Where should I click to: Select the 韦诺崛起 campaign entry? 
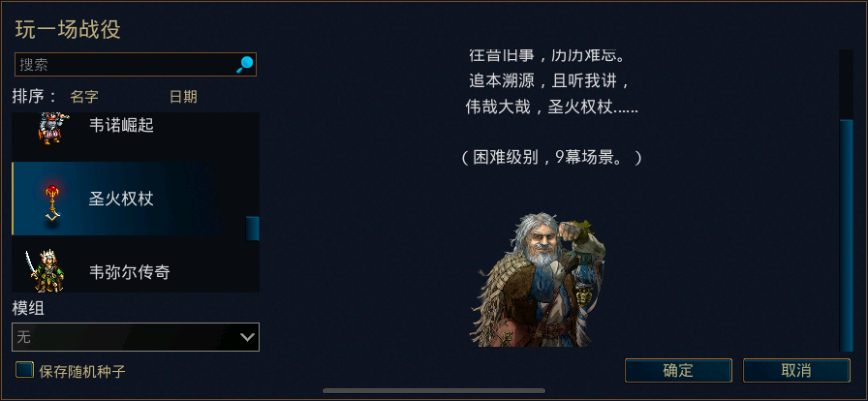(135, 136)
